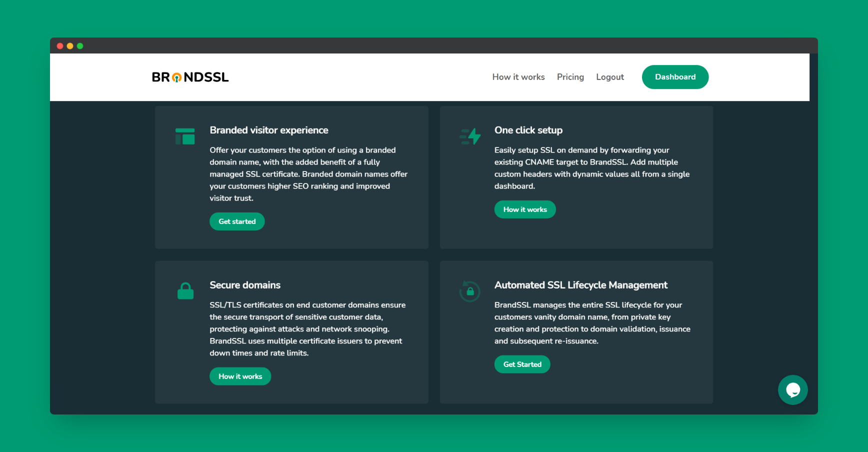Screen dimensions: 868x452
Task: Click Get Started under Automated SSL Lifecycle Management
Action: [x=522, y=364]
